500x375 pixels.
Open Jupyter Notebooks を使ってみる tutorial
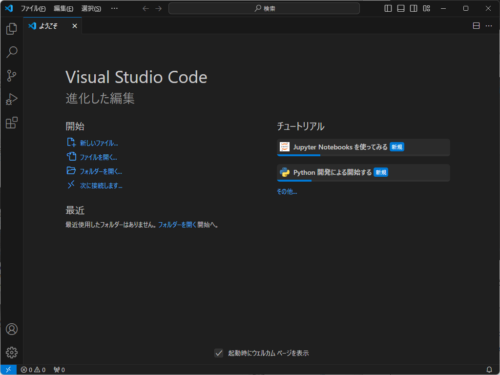pyautogui.click(x=363, y=147)
